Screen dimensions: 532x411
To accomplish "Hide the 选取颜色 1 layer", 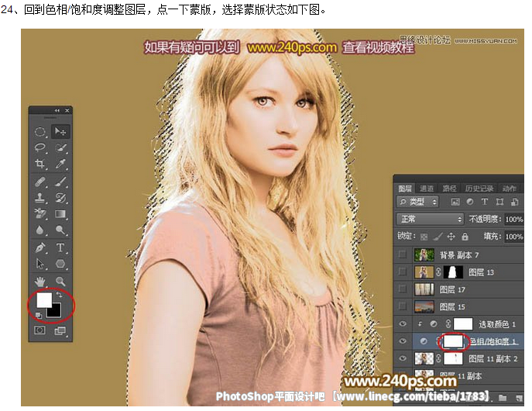I will pyautogui.click(x=403, y=324).
